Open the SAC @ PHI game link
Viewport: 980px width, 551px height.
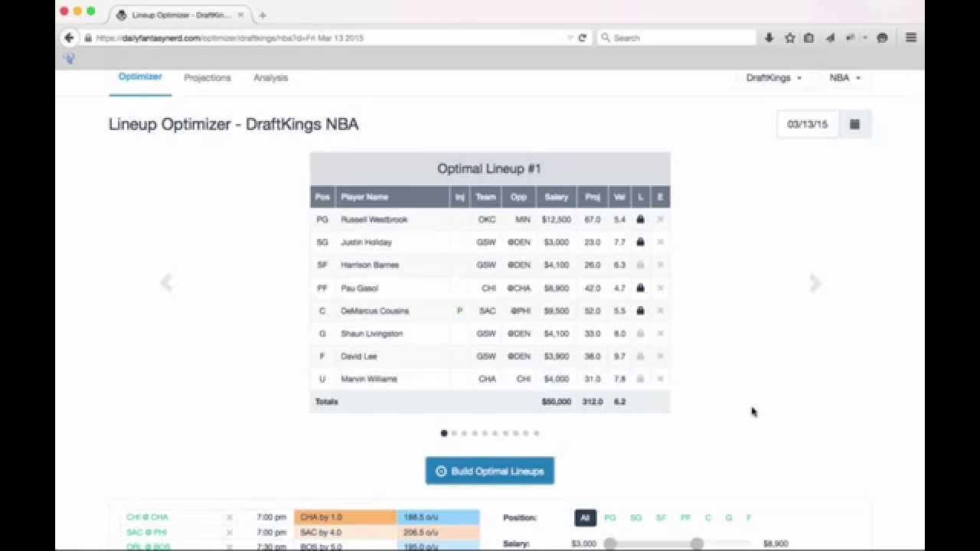(146, 532)
